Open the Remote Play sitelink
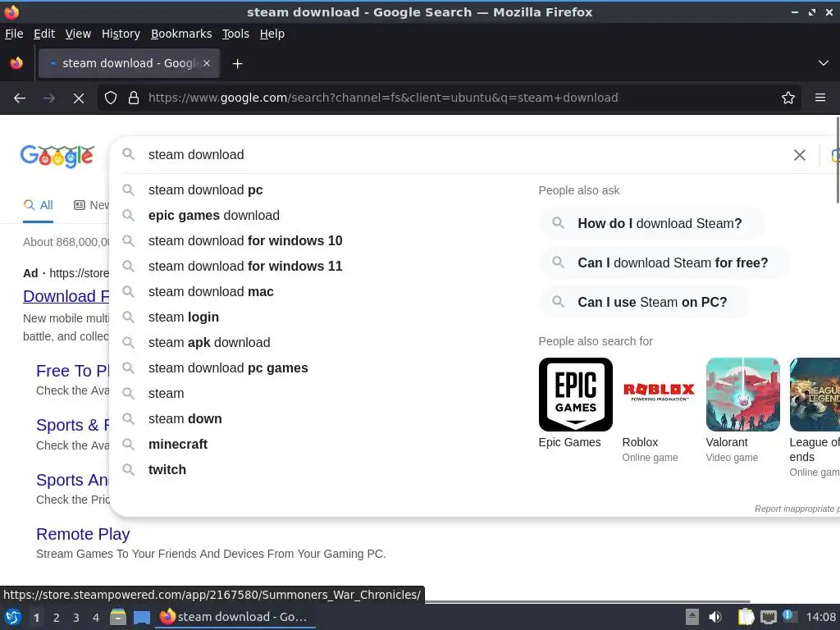 (x=83, y=534)
